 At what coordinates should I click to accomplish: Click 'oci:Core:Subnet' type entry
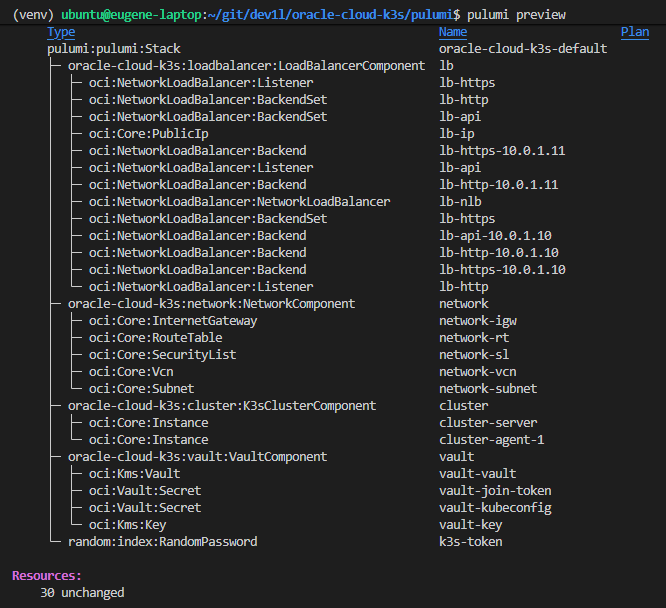tap(141, 389)
